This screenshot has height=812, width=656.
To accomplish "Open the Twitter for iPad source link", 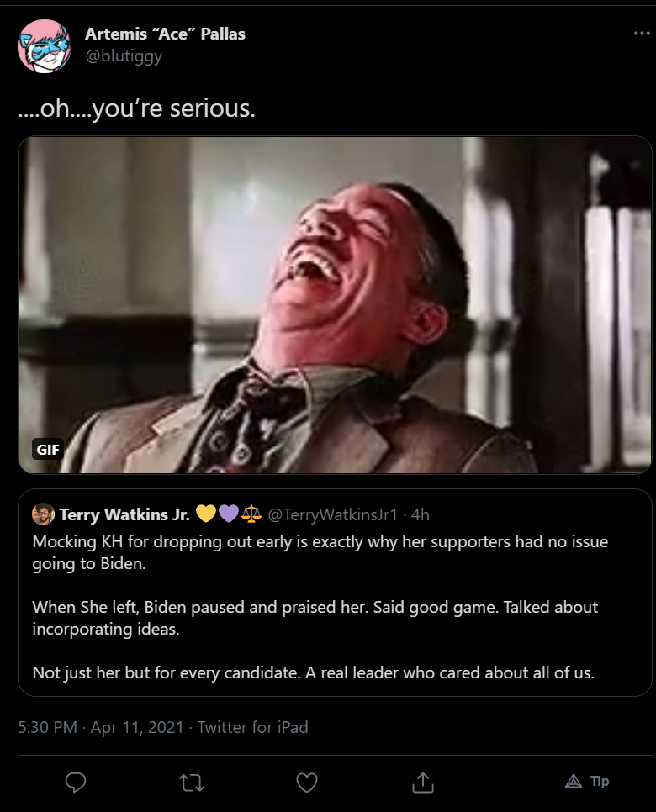I will [x=253, y=727].
